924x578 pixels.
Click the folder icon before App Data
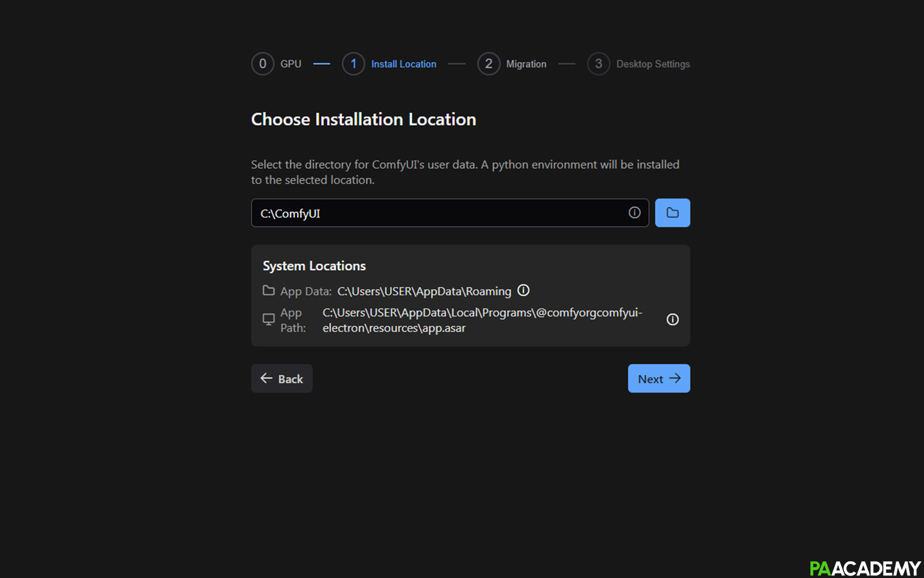[268, 290]
